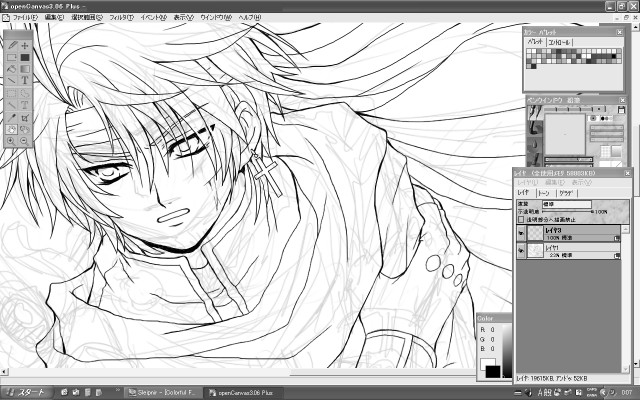Viewport: 640px width, 400px height.
Task: Open the 表示 menu in main menu bar
Action: (x=183, y=18)
